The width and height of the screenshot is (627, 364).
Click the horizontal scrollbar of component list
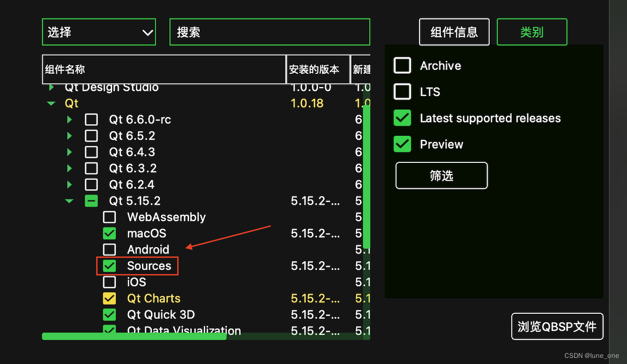(134, 336)
